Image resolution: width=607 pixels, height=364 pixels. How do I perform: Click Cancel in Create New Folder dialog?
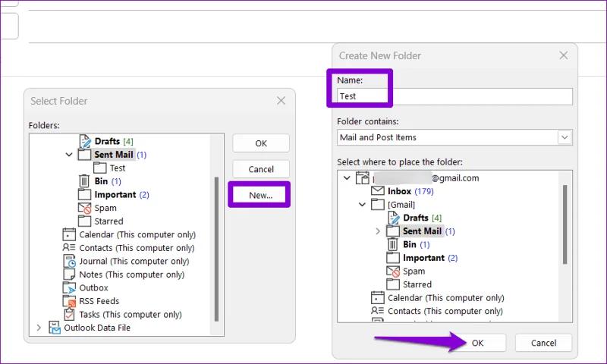543,343
